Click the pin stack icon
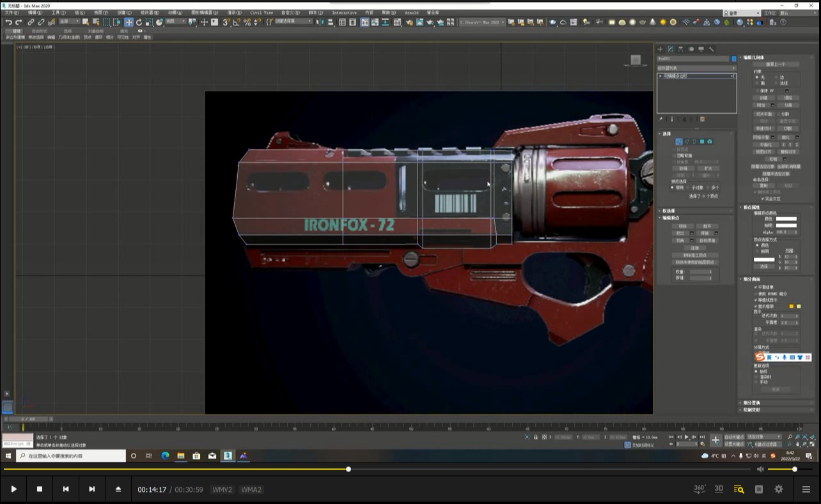Viewport: 821px width, 504px height. [x=661, y=119]
